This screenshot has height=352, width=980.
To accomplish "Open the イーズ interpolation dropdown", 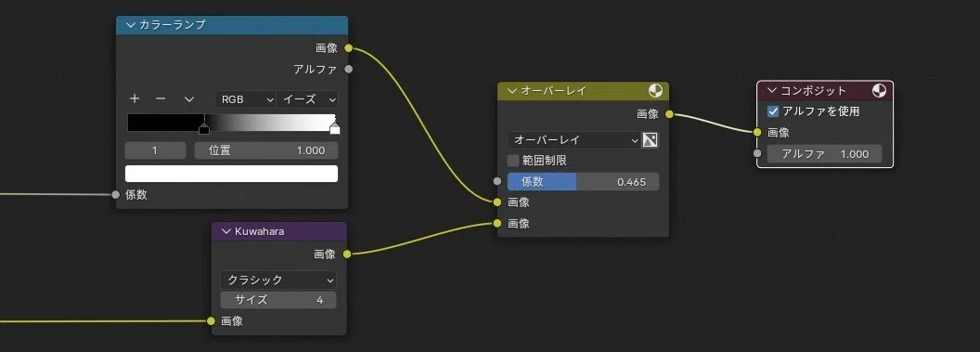I will [x=307, y=99].
